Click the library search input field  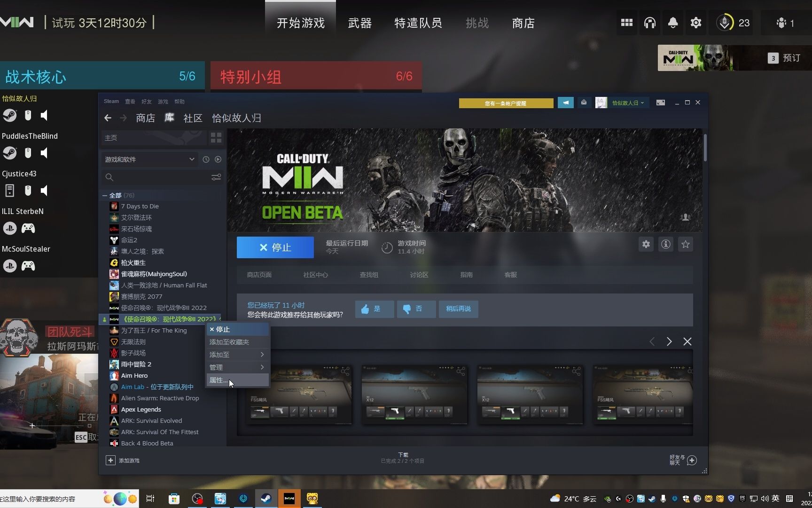coord(155,177)
